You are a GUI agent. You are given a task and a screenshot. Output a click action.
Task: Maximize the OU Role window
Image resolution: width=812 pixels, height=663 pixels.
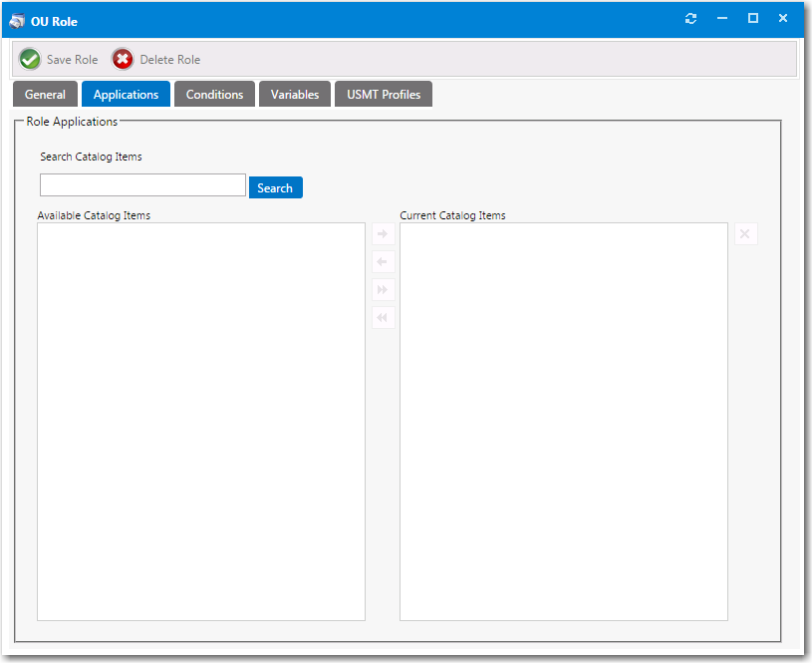(x=753, y=19)
